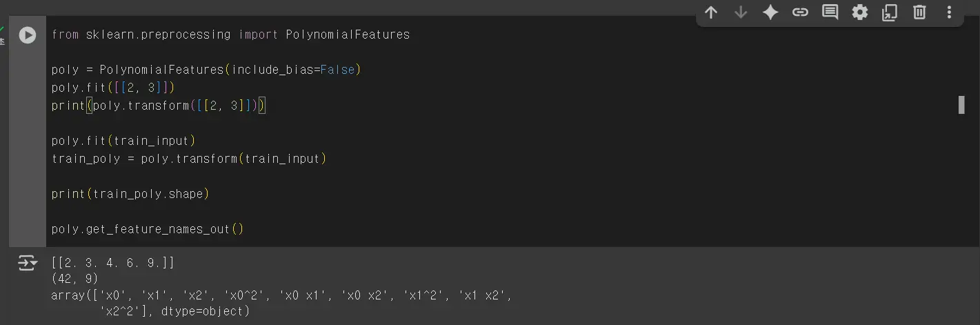Screen dimensions: 980x325
Task: Click the False keyword in include_bias
Action: (x=337, y=70)
